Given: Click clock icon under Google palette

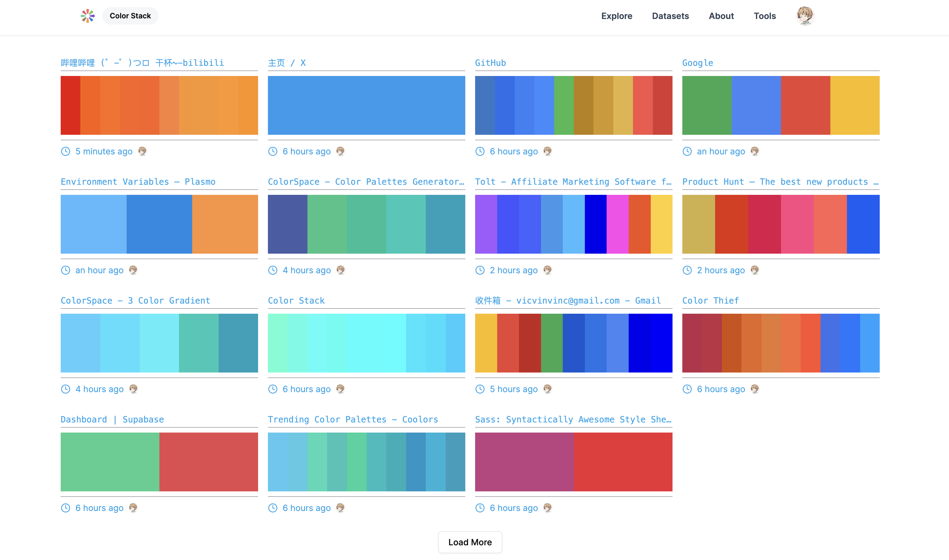Looking at the screenshot, I should [x=687, y=151].
